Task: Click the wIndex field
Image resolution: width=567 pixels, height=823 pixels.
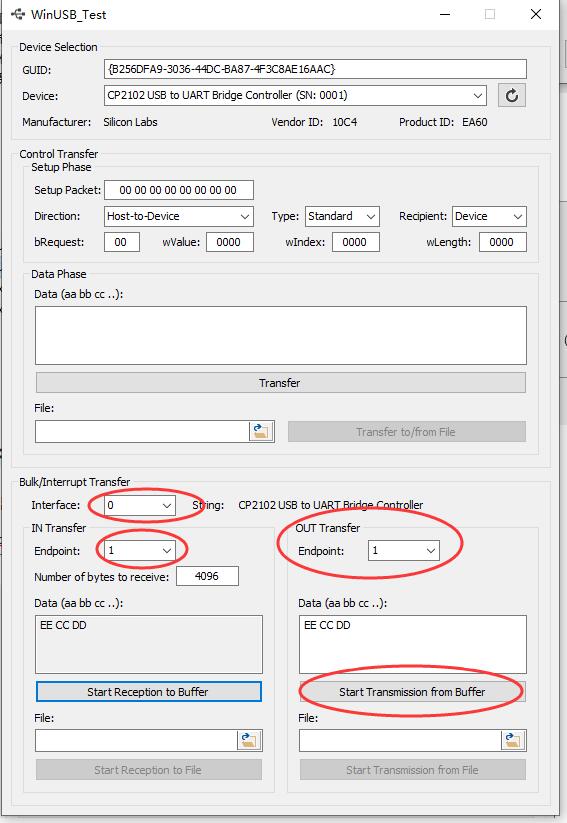Action: (355, 242)
